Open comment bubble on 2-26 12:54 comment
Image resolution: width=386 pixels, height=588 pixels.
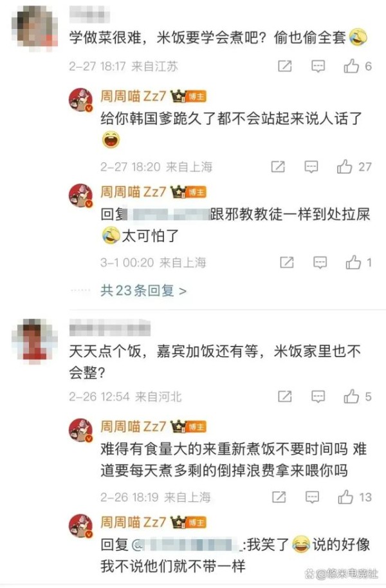(x=318, y=396)
